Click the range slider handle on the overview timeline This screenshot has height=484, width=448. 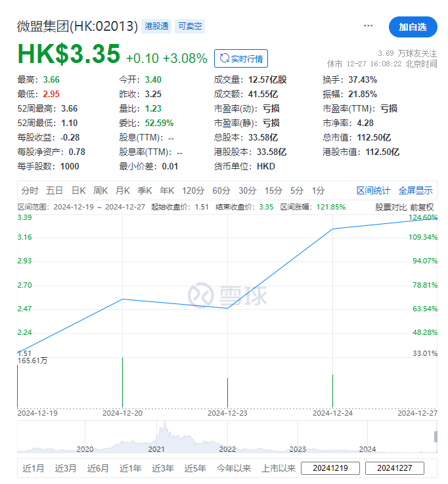436,437
